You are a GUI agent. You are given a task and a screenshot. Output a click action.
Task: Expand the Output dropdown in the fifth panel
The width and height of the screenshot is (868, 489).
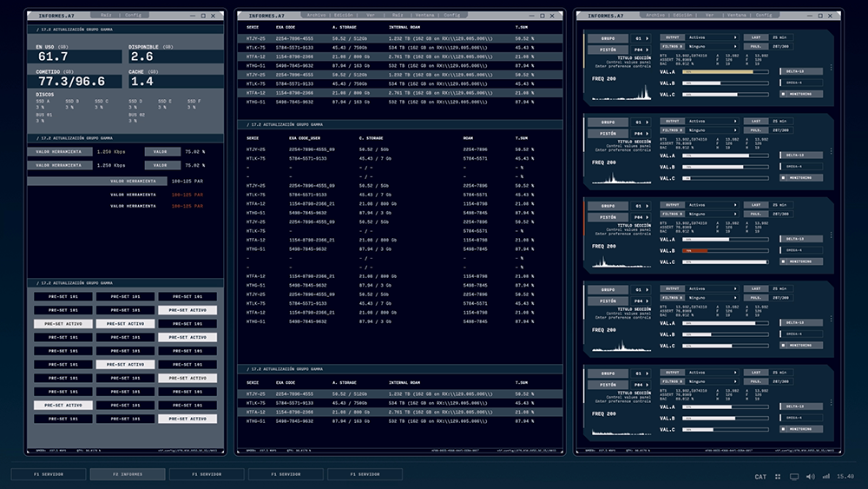pyautogui.click(x=713, y=373)
